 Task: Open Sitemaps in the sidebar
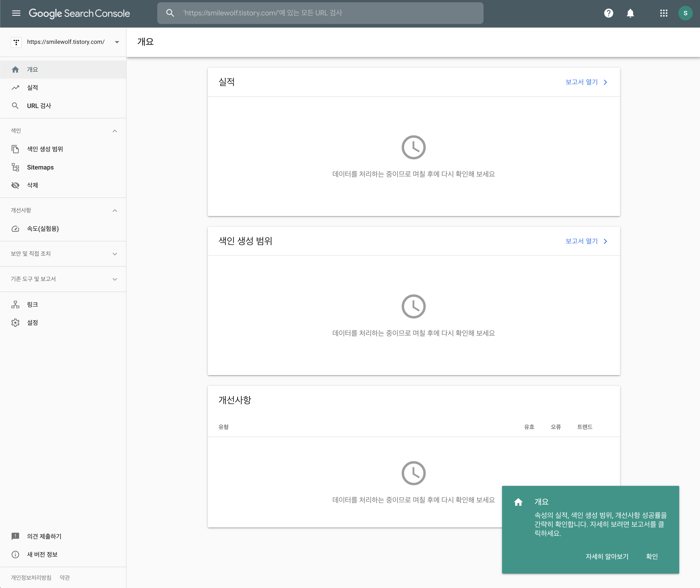40,167
